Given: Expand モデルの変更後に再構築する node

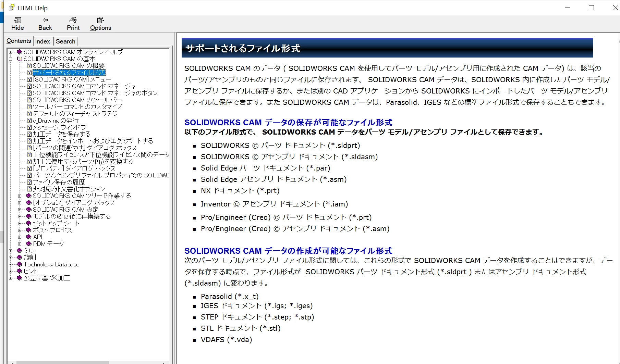Looking at the screenshot, I should pyautogui.click(x=20, y=216).
